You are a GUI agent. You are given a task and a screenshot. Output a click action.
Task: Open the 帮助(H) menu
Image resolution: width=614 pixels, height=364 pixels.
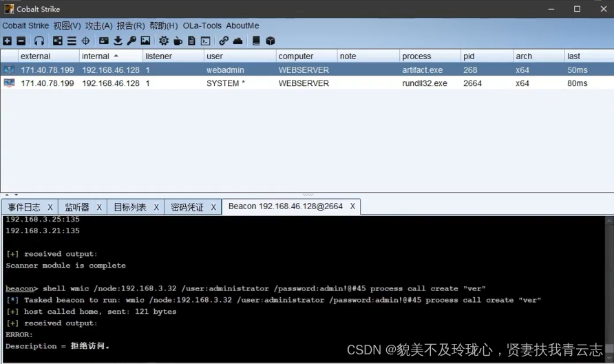click(164, 26)
